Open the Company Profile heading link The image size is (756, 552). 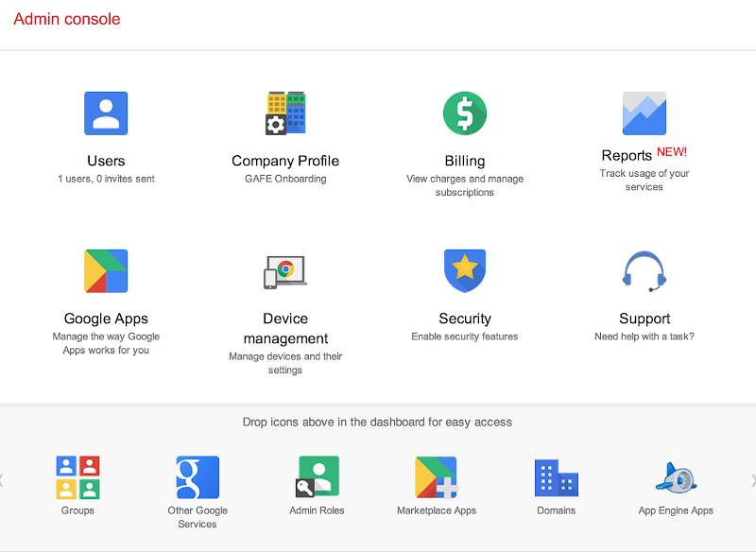(285, 161)
